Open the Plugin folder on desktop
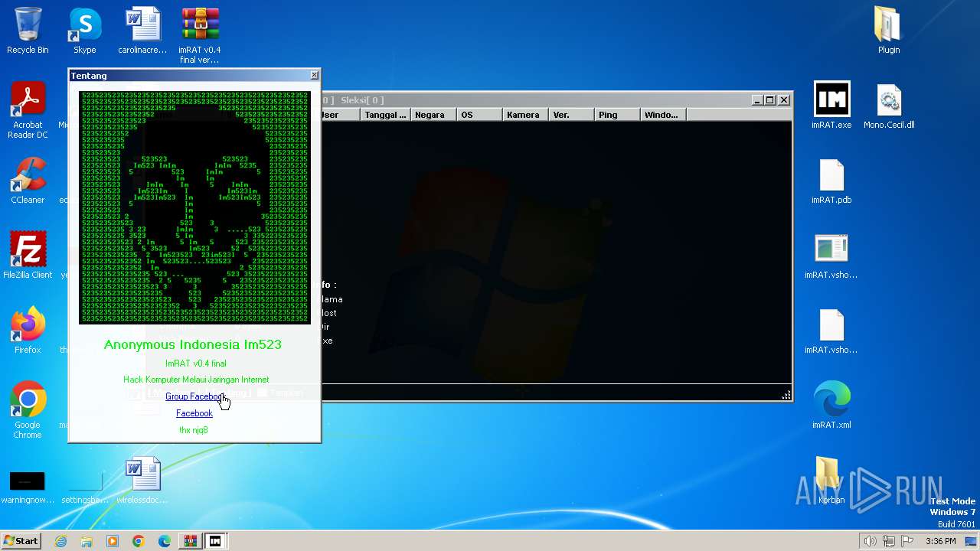Image resolution: width=980 pixels, height=551 pixels. [889, 31]
